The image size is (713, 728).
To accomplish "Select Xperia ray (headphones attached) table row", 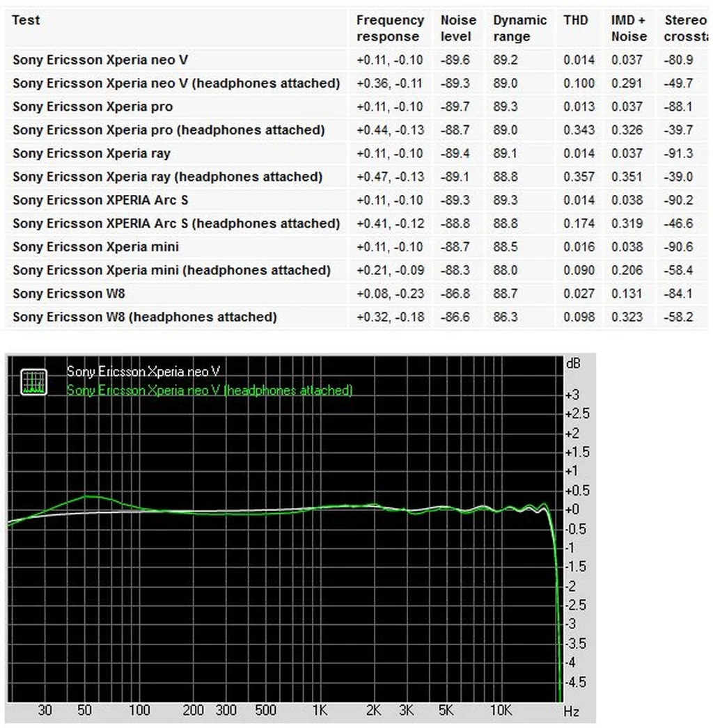I will click(x=167, y=177).
